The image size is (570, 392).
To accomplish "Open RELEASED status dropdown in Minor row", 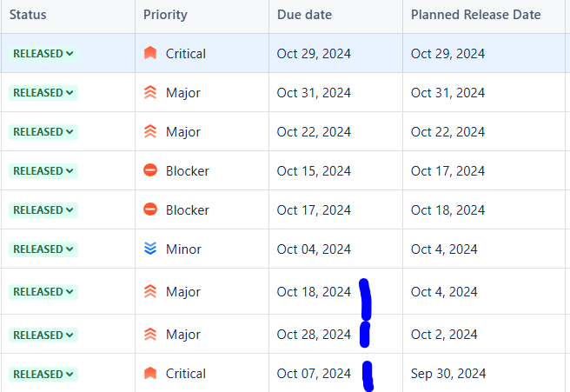I will pos(43,249).
